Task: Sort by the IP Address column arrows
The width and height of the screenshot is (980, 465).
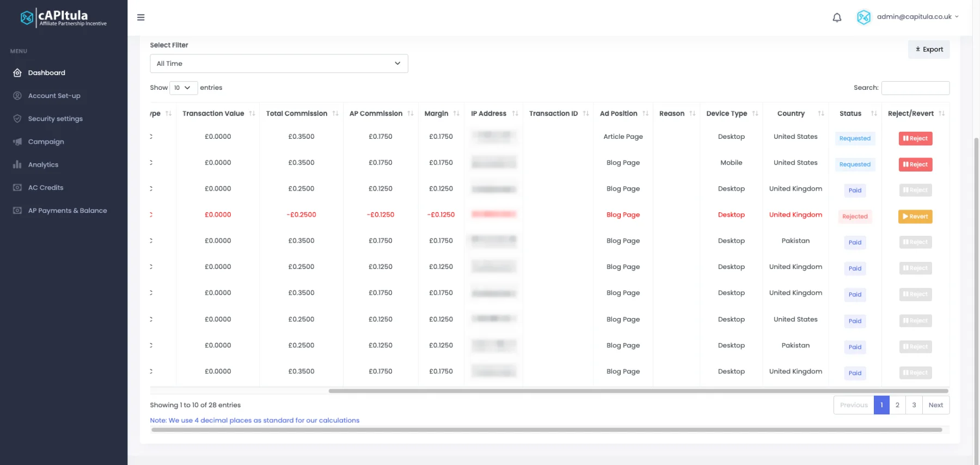Action: tap(515, 113)
